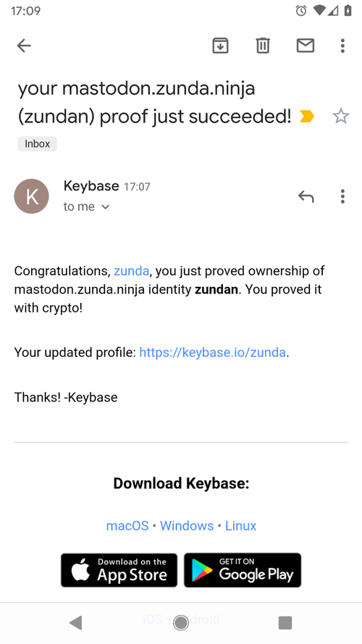Tap the Android home navigation button
Screen dimensions: 362x644
click(180, 623)
